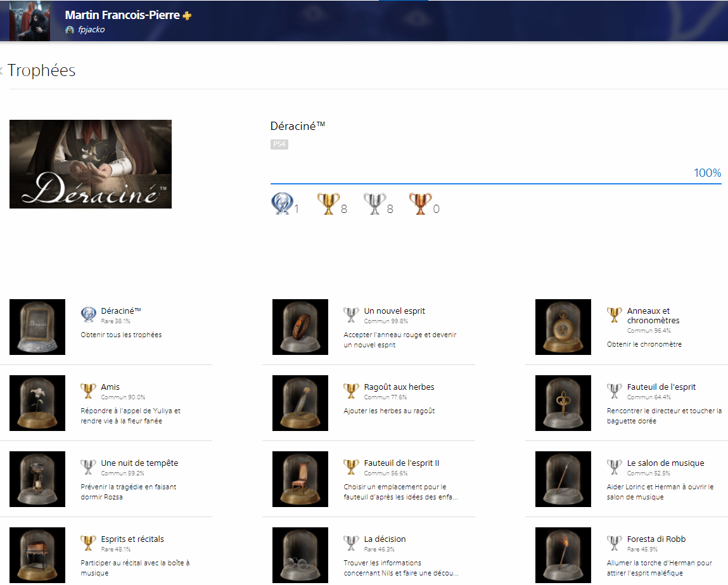Click the gold icon beside Amis
Viewport: 728px width, 585px height.
tap(88, 391)
